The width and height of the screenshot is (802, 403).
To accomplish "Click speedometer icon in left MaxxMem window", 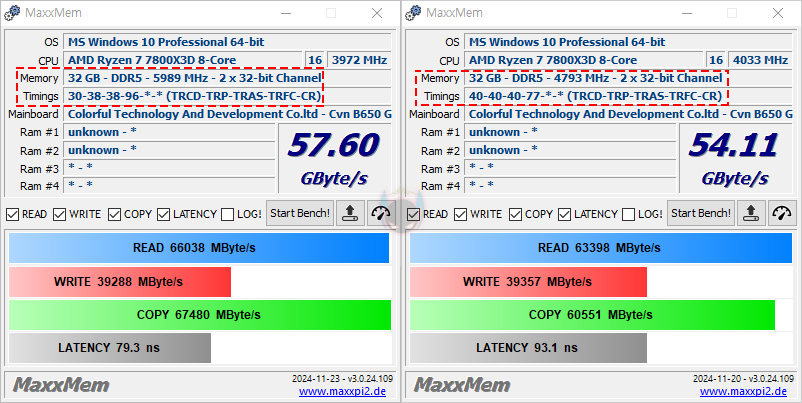I will click(x=381, y=213).
